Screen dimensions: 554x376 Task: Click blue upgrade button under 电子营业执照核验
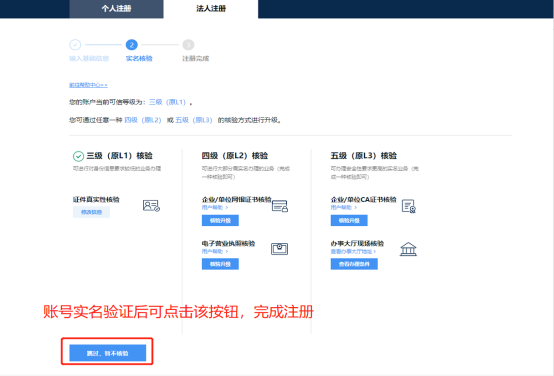click(220, 264)
